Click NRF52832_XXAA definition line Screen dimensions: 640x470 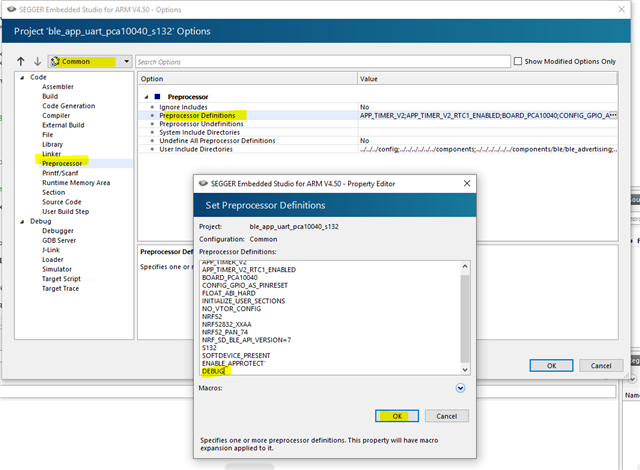tap(227, 324)
